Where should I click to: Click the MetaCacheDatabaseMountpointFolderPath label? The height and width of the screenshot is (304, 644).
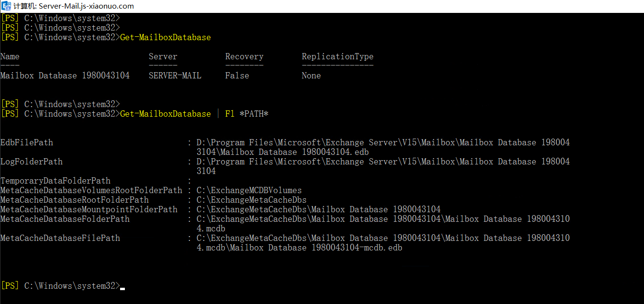[89, 209]
